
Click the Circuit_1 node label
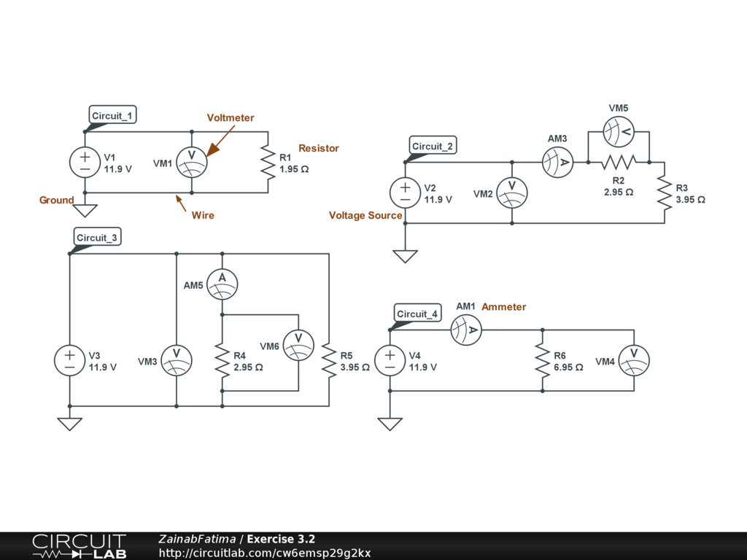[x=113, y=115]
